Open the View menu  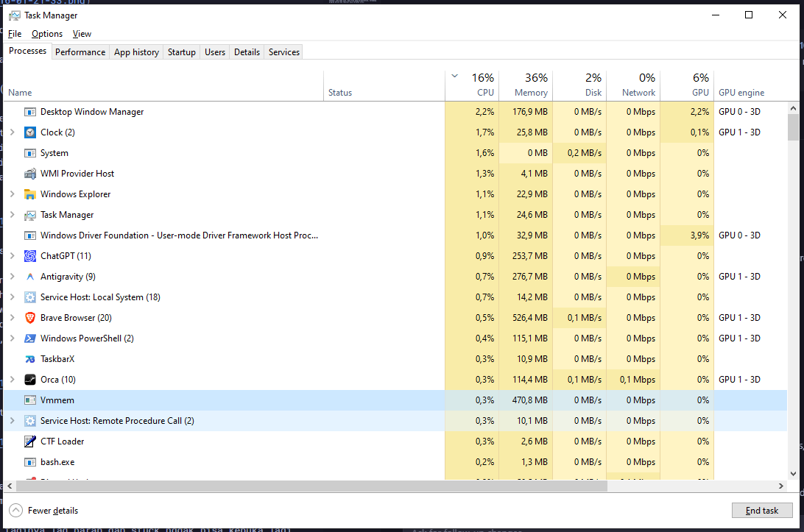pos(82,34)
